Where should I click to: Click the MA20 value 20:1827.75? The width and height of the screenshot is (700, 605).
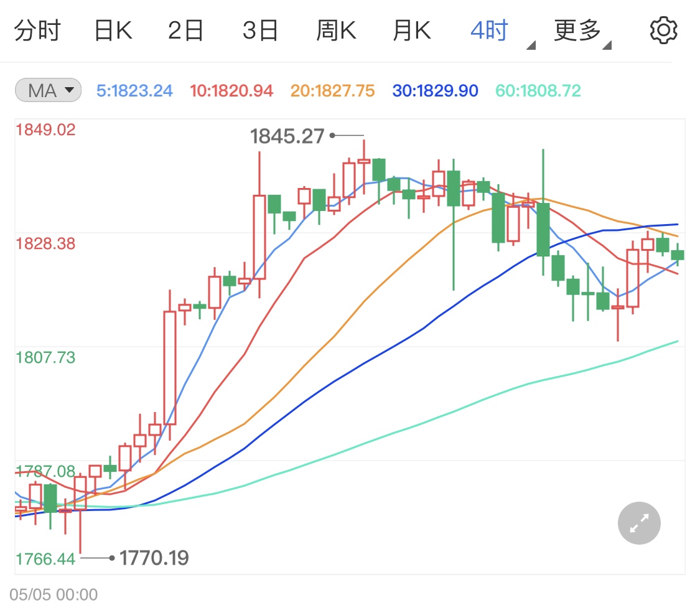tap(333, 91)
